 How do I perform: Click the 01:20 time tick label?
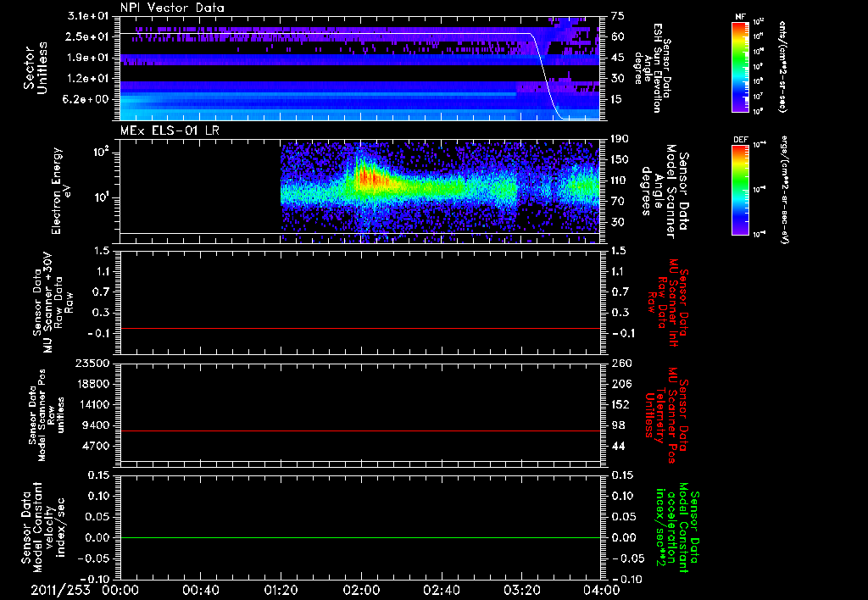coord(281,590)
